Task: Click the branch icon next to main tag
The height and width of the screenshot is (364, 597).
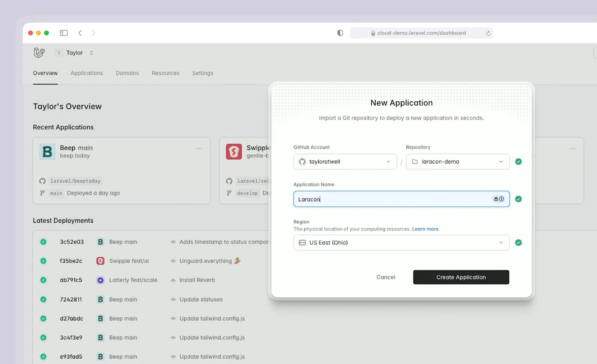Action: click(x=42, y=193)
